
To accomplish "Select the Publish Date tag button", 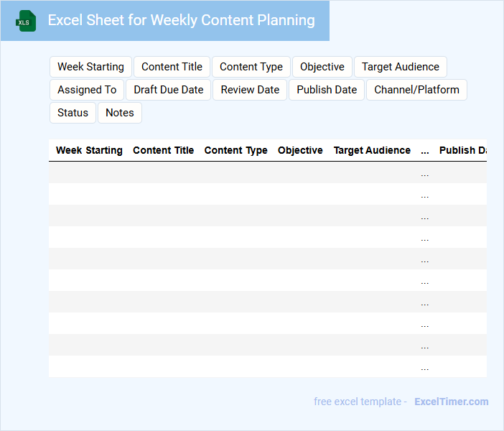I will pyautogui.click(x=327, y=90).
